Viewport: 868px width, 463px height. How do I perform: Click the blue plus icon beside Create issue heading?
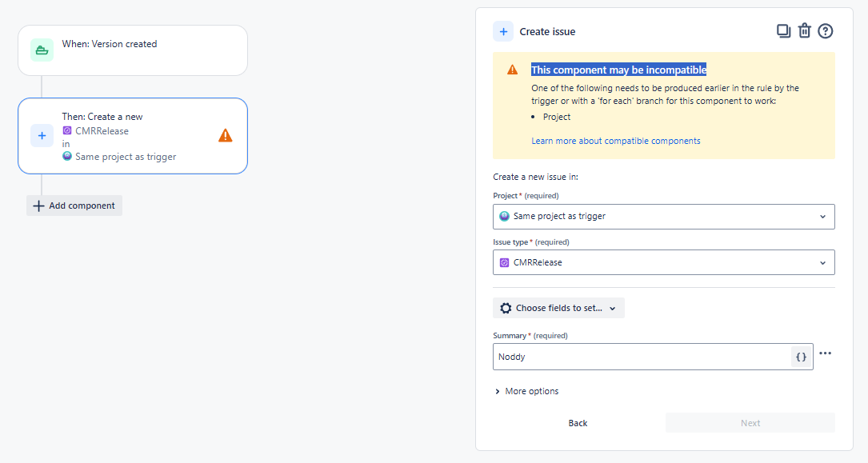(x=502, y=30)
